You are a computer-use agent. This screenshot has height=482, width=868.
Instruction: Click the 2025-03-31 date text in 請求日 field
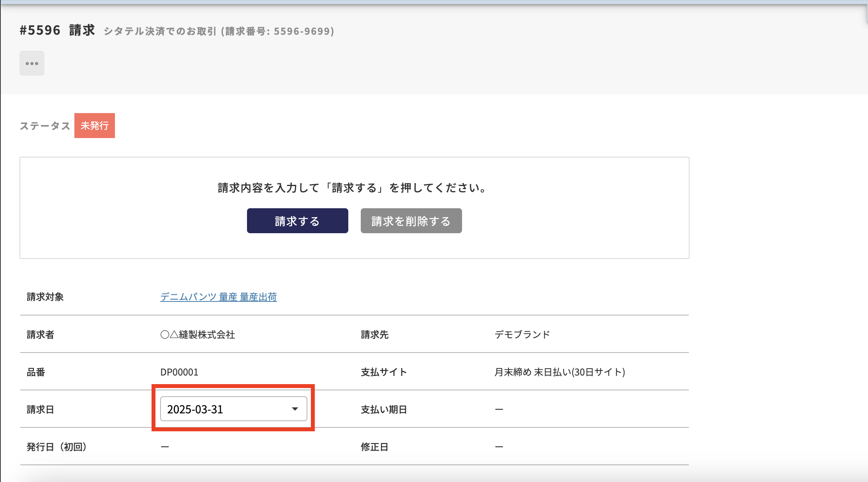(x=195, y=409)
